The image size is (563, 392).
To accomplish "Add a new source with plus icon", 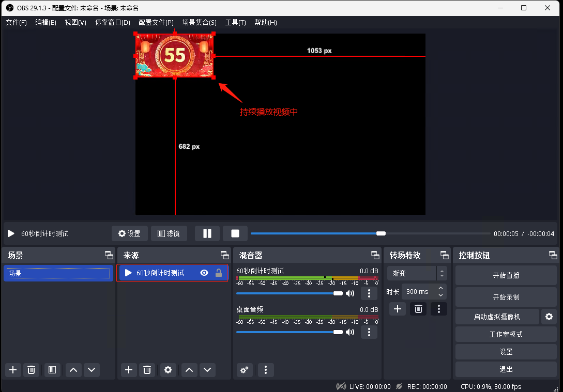I will 129,369.
